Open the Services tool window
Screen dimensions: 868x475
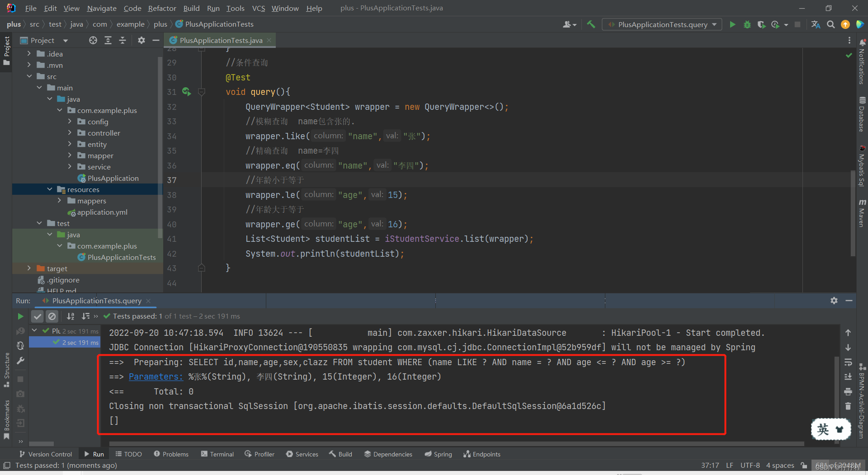coord(302,454)
